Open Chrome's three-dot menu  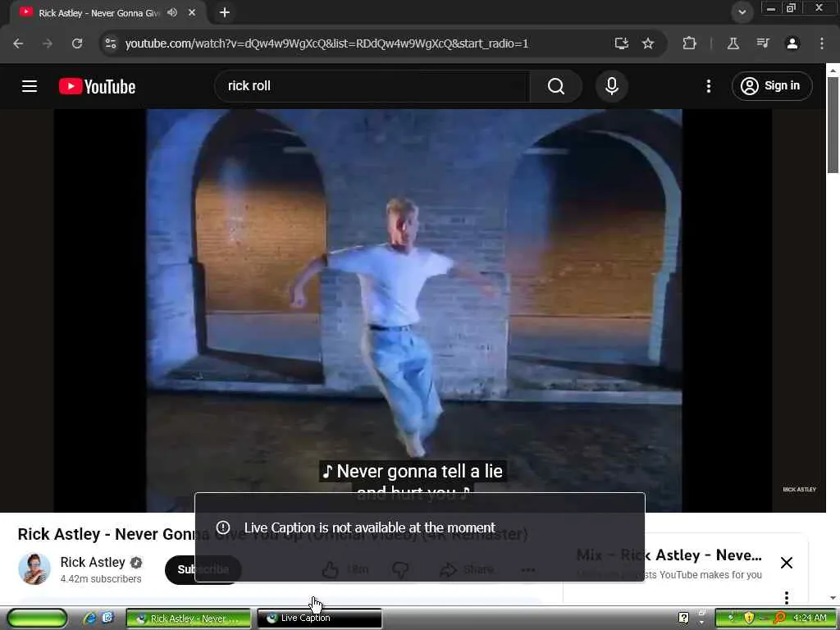(x=822, y=43)
